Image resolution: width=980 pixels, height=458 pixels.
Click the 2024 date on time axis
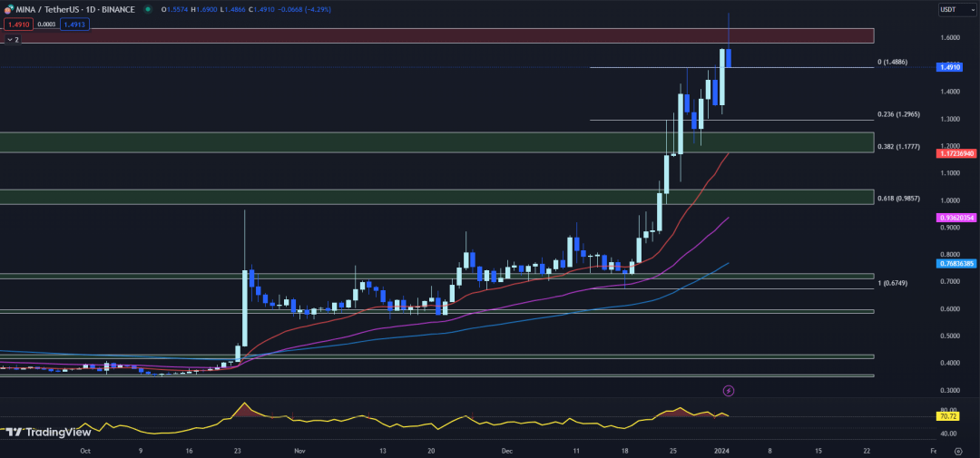[x=721, y=449]
